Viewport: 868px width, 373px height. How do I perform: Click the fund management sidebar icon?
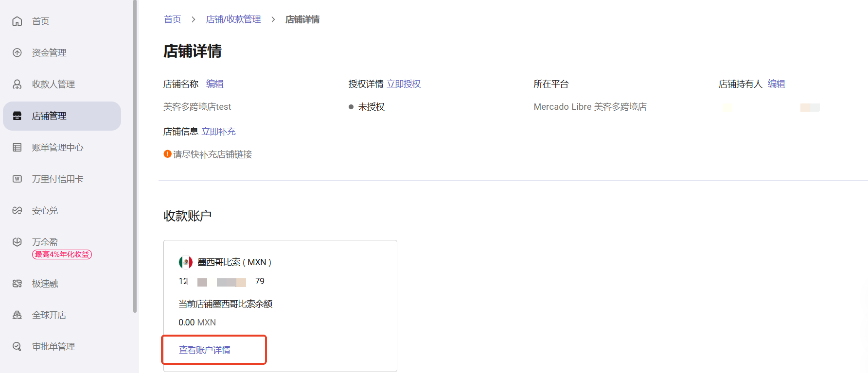17,52
